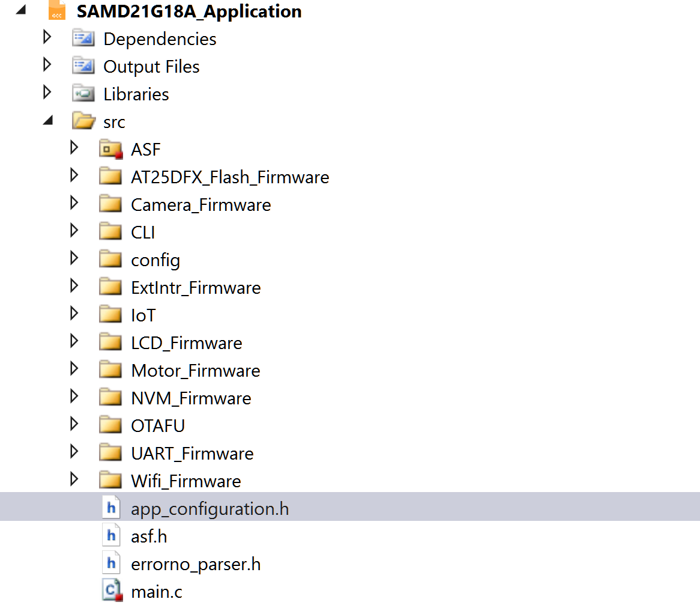Select the config folder label

pos(155,261)
